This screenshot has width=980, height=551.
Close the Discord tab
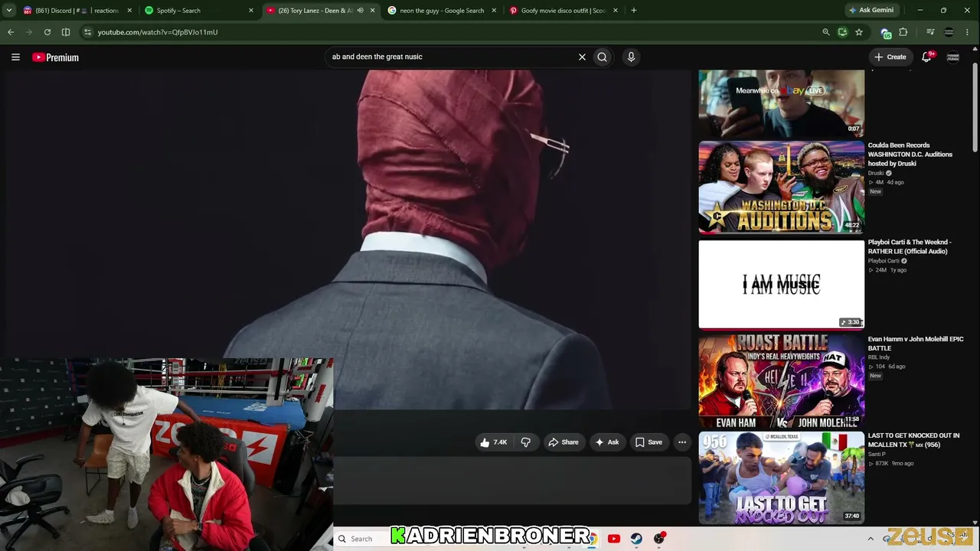[129, 11]
